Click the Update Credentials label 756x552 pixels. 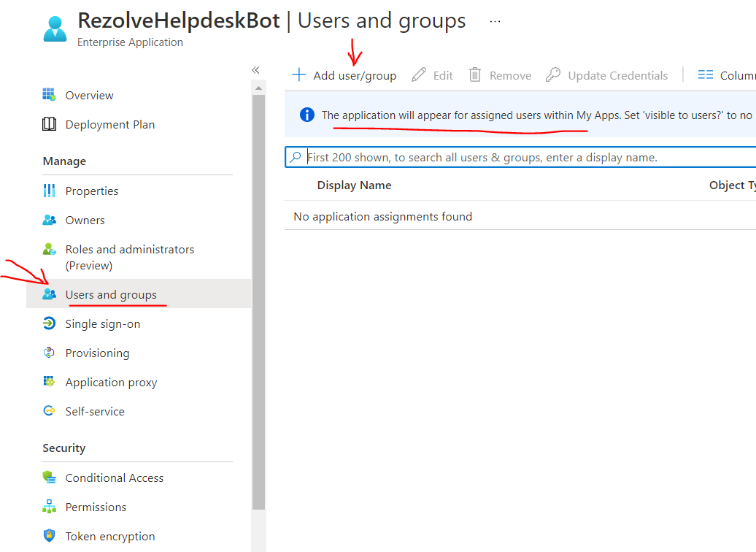click(617, 76)
